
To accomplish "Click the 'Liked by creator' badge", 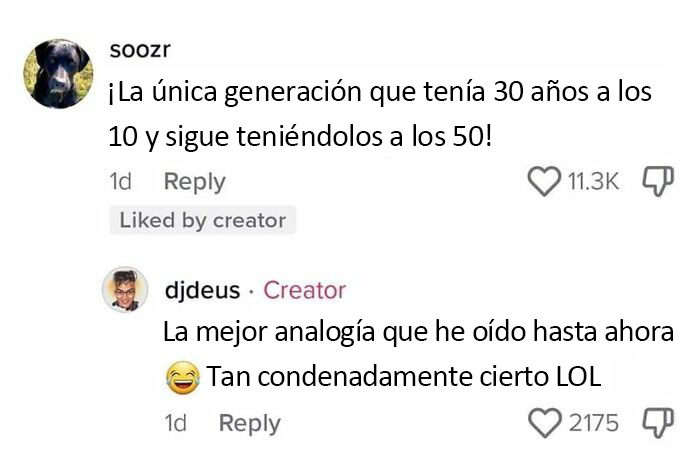I will 202,220.
